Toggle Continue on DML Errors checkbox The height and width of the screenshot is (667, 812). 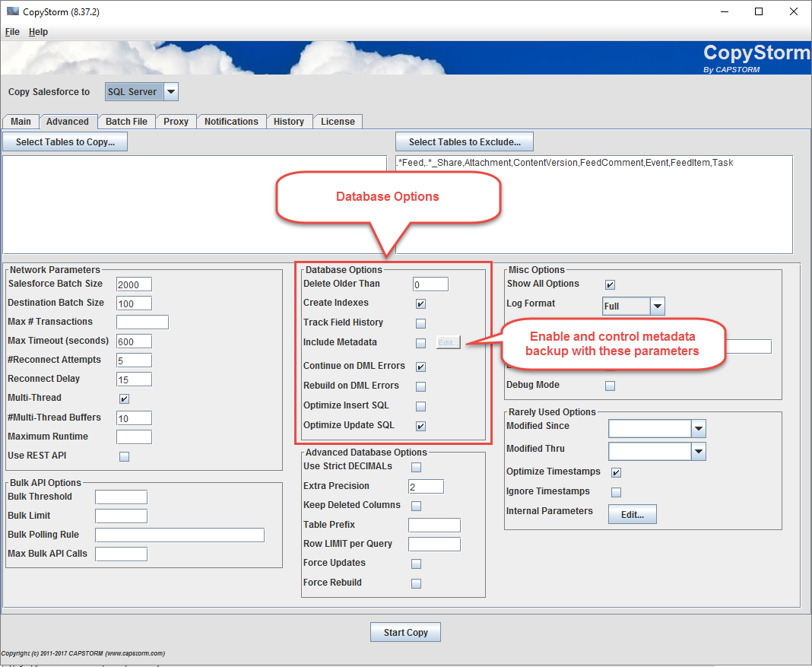(421, 367)
